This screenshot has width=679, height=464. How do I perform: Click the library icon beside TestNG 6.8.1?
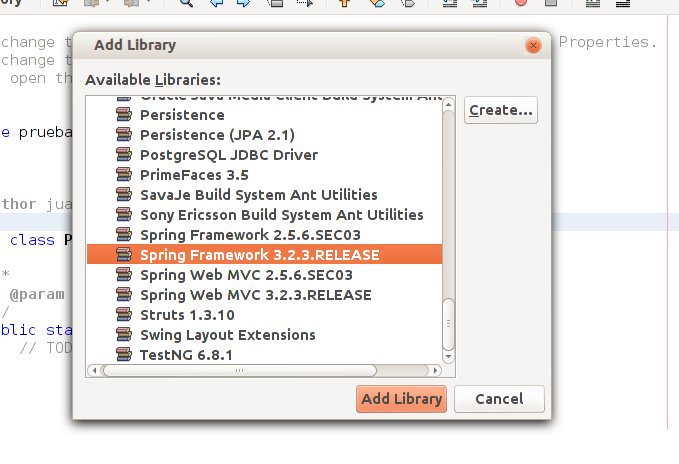click(x=124, y=354)
